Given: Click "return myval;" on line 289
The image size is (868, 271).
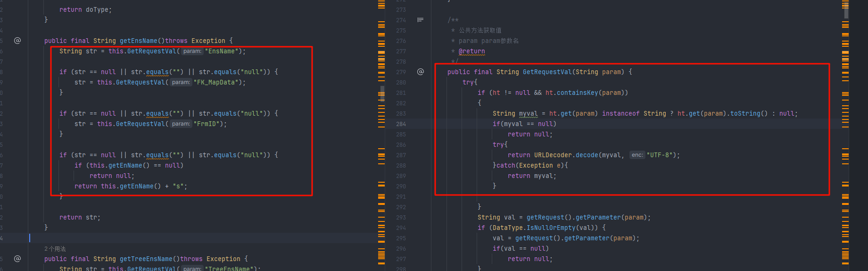Looking at the screenshot, I should tap(532, 176).
